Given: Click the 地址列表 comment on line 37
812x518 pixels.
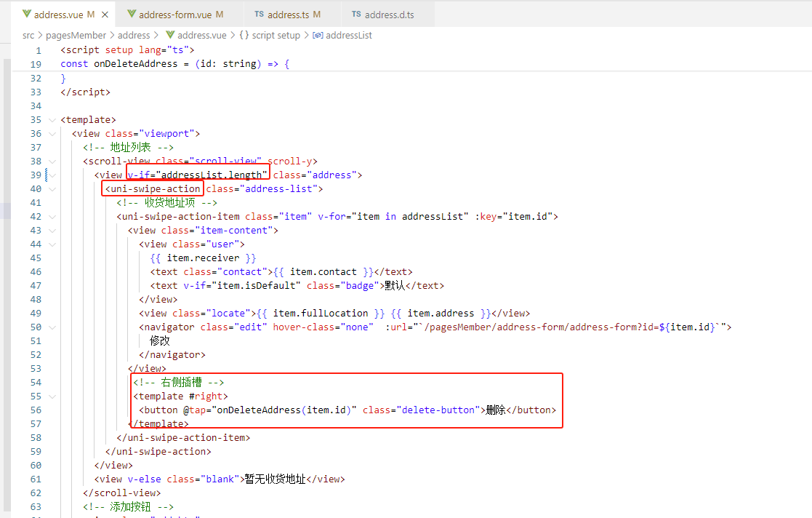Looking at the screenshot, I should click(128, 147).
